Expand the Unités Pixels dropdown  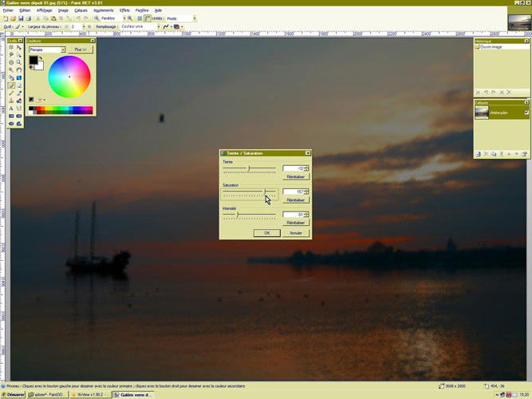(194, 18)
